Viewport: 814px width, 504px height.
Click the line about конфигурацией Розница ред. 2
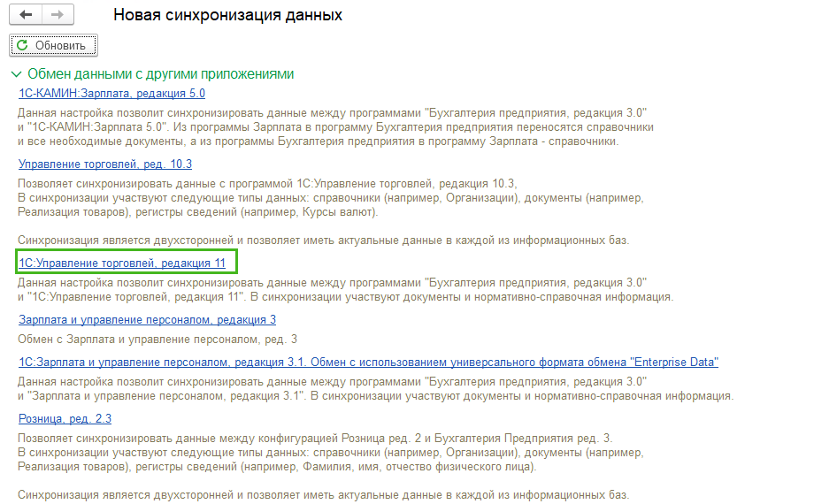point(315,438)
